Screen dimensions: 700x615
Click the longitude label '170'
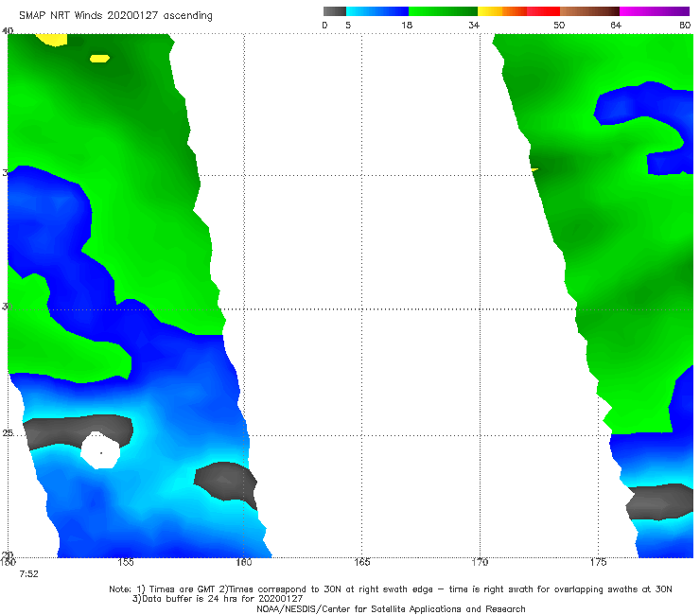pos(480,562)
